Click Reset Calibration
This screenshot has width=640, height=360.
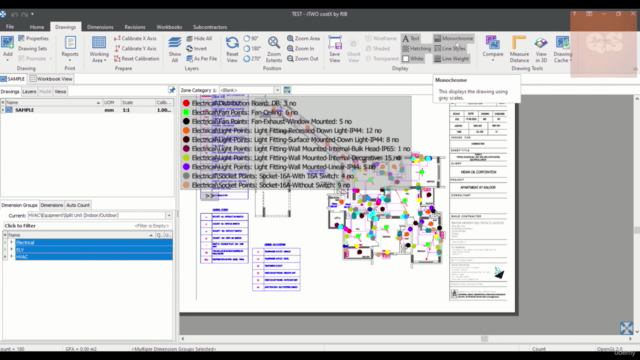pos(136,59)
